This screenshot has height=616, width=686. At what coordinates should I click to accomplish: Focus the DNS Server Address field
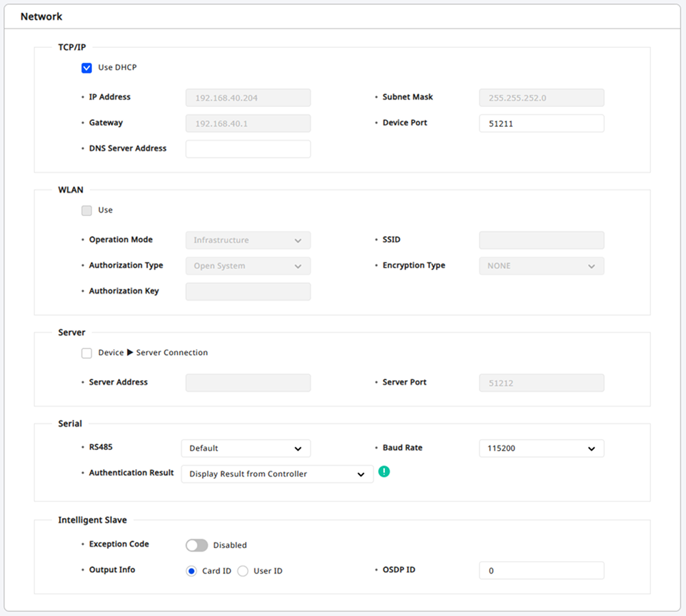click(x=248, y=149)
